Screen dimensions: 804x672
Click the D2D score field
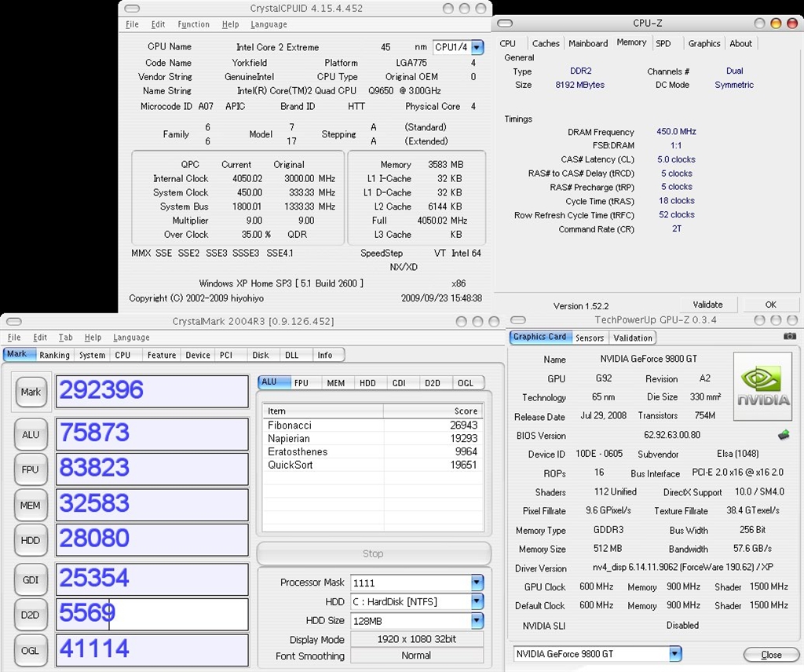pyautogui.click(x=152, y=614)
